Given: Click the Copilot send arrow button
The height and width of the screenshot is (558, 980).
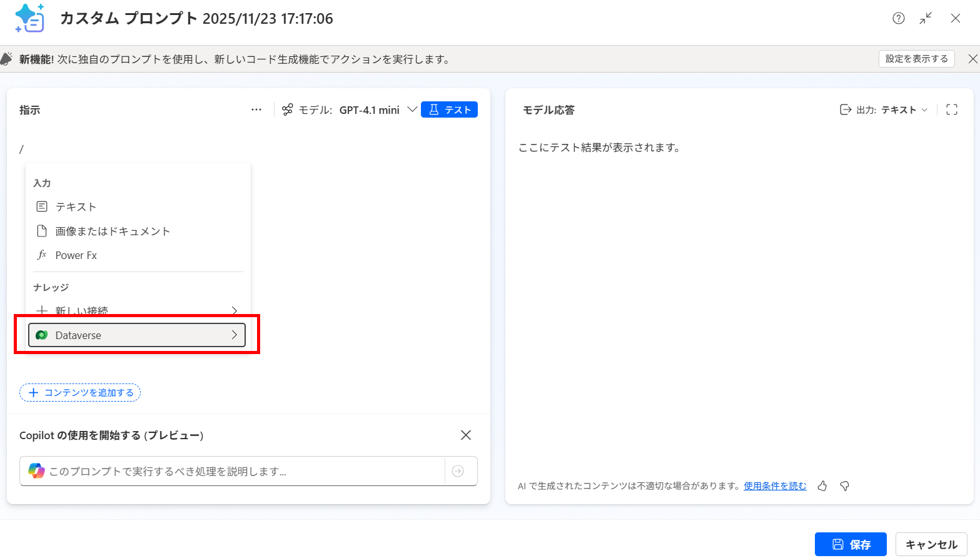Looking at the screenshot, I should click(x=458, y=471).
